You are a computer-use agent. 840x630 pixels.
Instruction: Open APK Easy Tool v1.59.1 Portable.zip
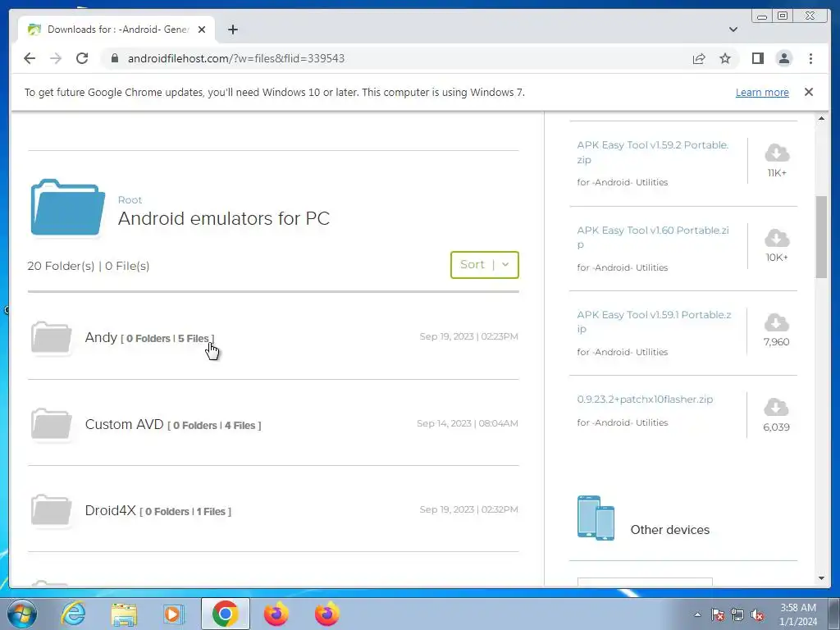(x=654, y=322)
